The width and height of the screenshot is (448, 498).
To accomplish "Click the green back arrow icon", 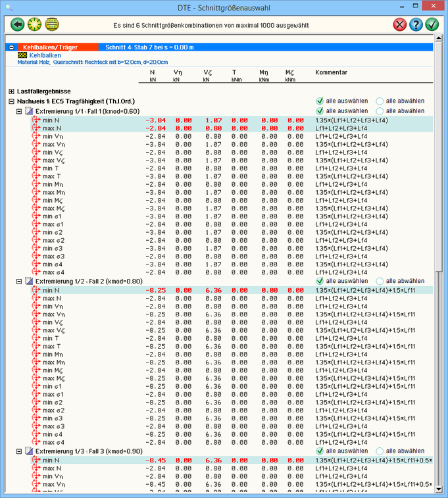I will tap(18, 25).
